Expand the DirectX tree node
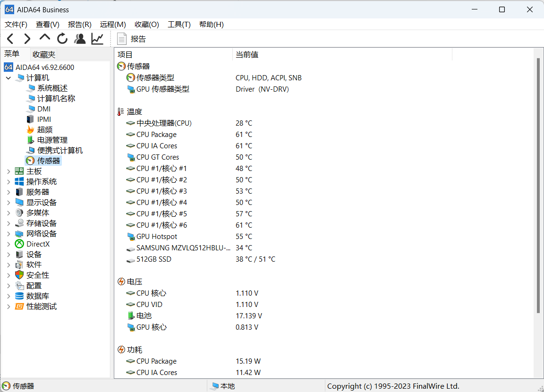Viewport: 544px width, 392px height. tap(8, 244)
